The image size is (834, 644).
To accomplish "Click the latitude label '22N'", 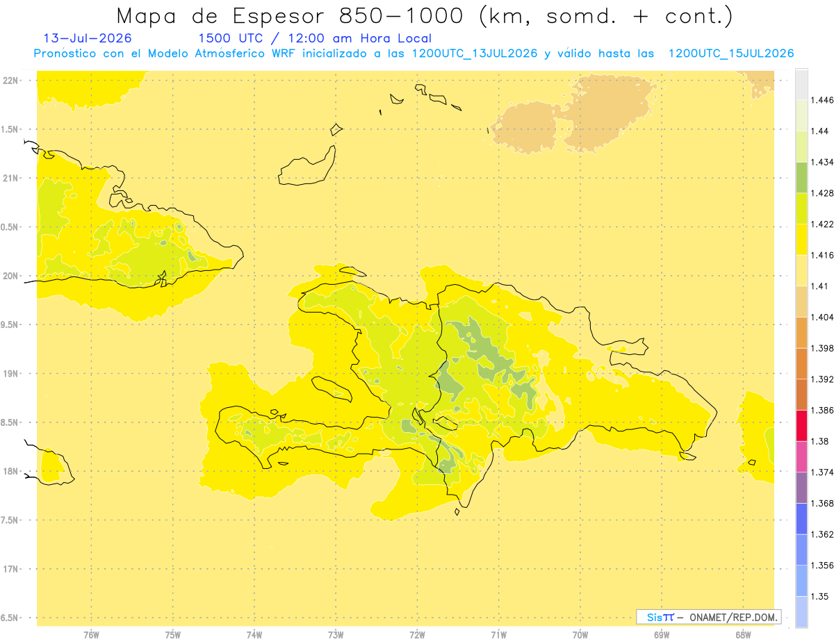I will tap(10, 81).
